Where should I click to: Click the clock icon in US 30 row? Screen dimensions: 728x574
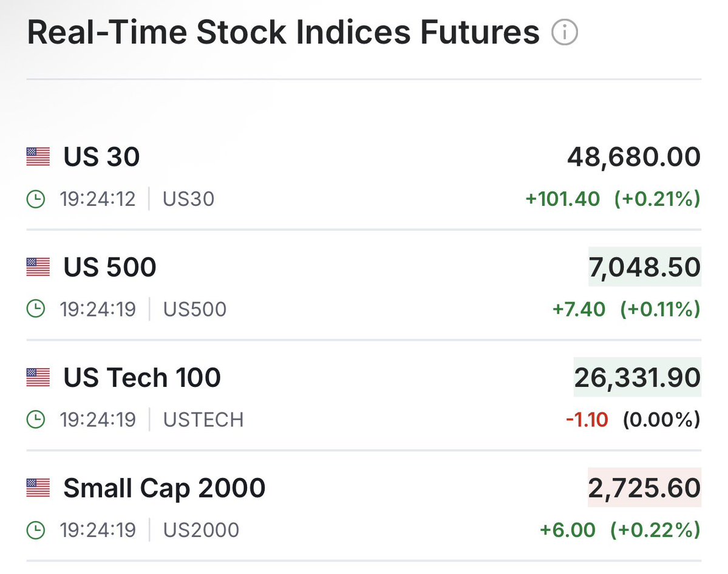point(36,199)
